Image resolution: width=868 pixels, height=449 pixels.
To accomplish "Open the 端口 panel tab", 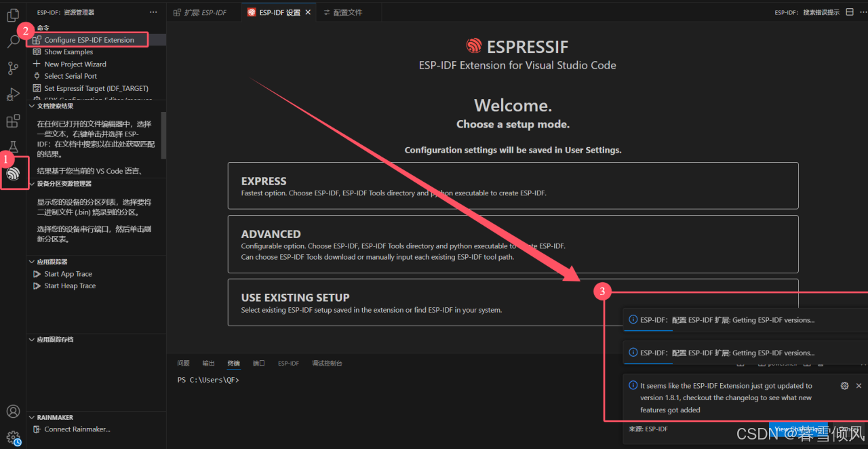I will click(258, 364).
